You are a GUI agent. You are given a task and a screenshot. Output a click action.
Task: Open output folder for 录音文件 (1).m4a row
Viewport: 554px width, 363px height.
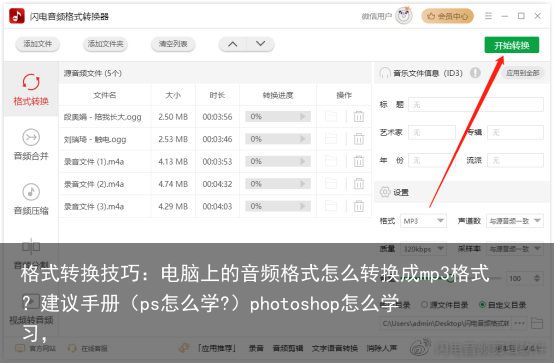pos(331,162)
